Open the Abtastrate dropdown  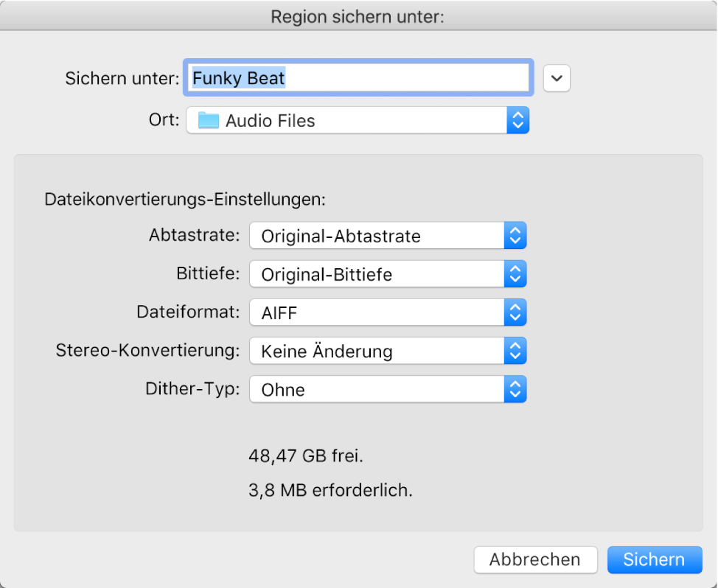387,235
